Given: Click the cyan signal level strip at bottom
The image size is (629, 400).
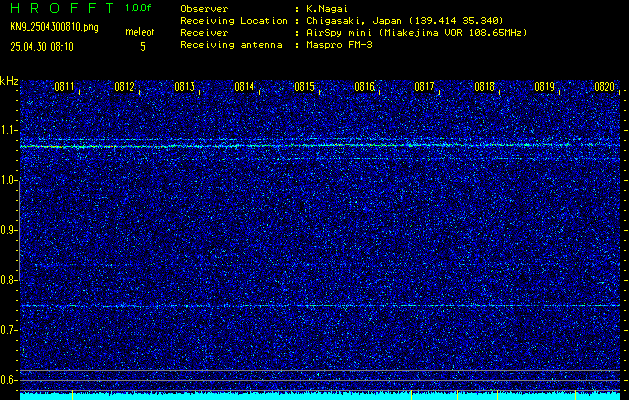Looking at the screenshot, I should tap(320, 396).
